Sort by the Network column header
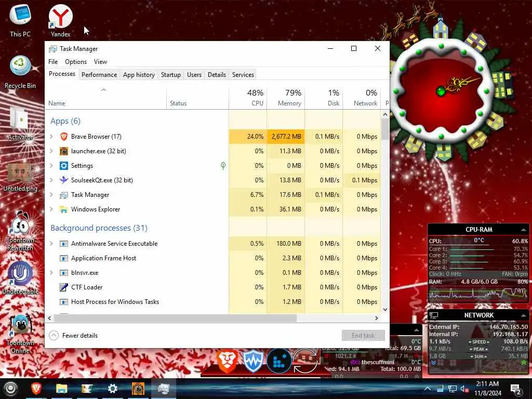Viewport: 532px width, 399px height. 362,98
